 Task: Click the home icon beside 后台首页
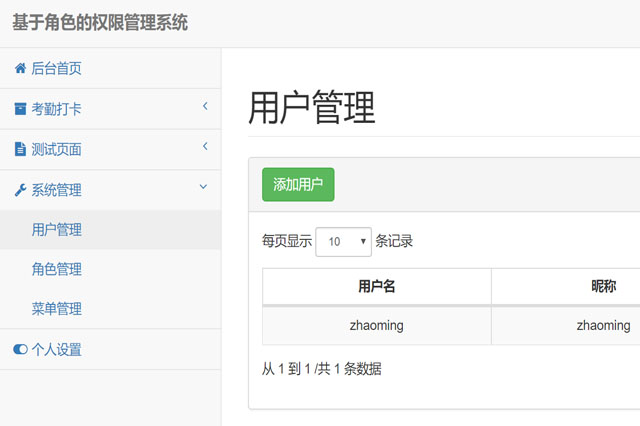click(x=20, y=69)
